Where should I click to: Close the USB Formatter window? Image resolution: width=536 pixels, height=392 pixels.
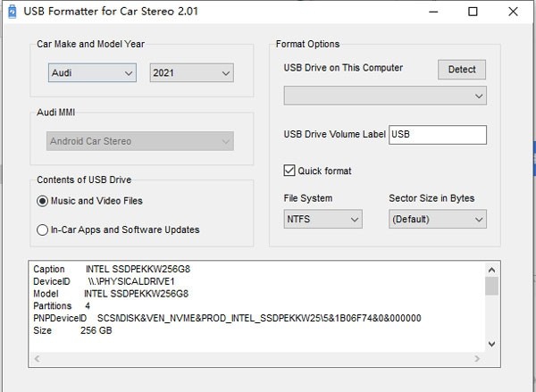coord(513,12)
